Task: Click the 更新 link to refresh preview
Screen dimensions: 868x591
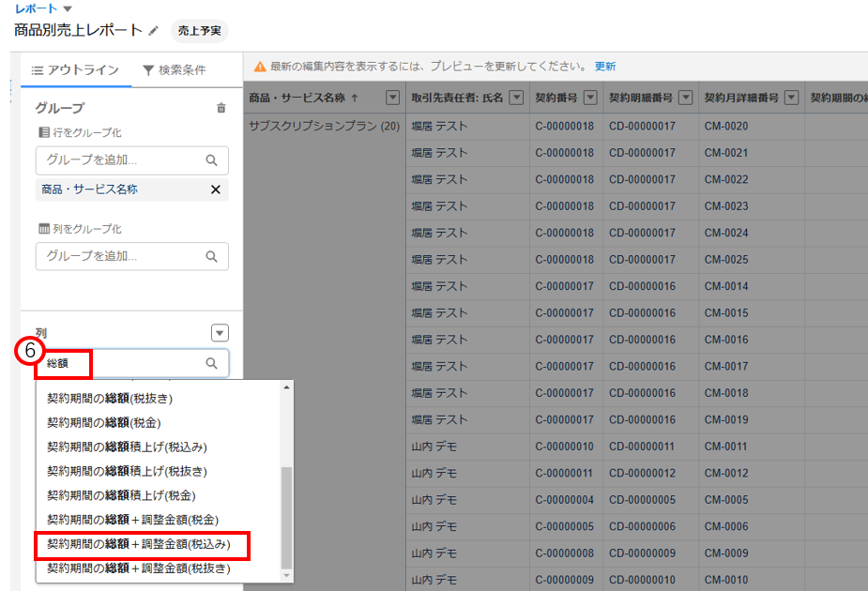Action: click(x=605, y=67)
